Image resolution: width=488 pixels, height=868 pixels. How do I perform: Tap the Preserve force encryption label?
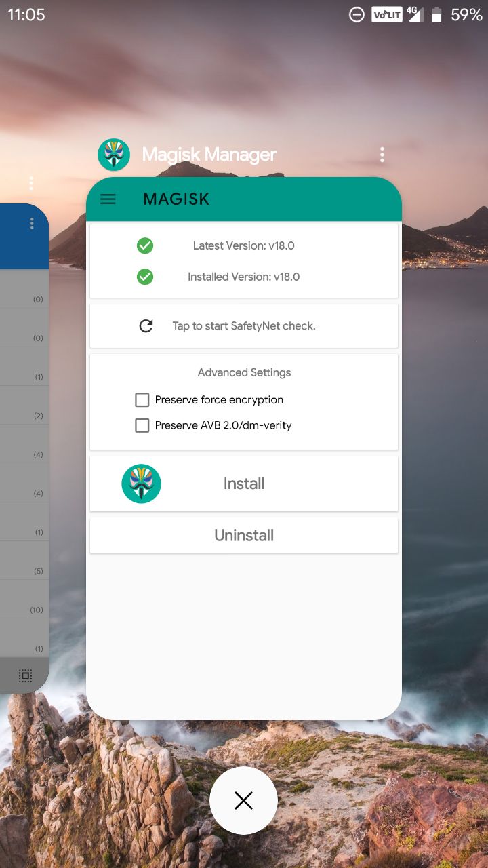coord(219,400)
